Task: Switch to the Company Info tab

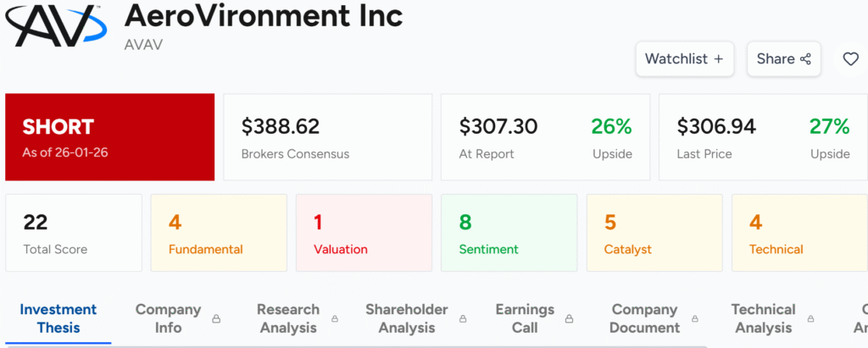Action: pos(168,318)
